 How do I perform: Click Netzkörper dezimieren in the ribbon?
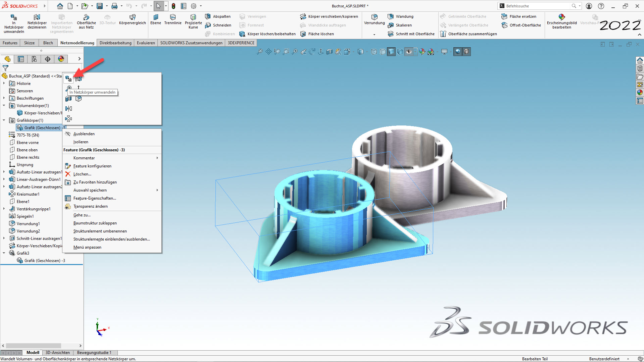37,22
